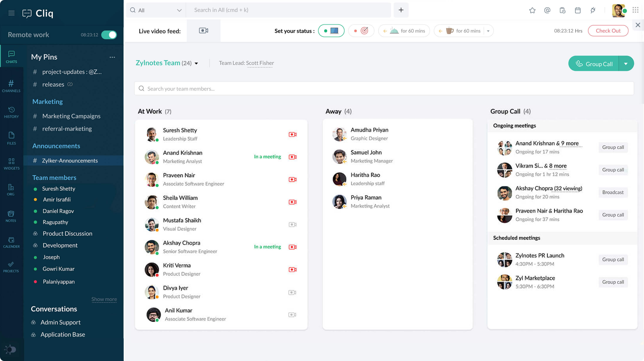Open chat with Amir Israfili in sidebar
Screen dimensions: 644x361
point(57,199)
